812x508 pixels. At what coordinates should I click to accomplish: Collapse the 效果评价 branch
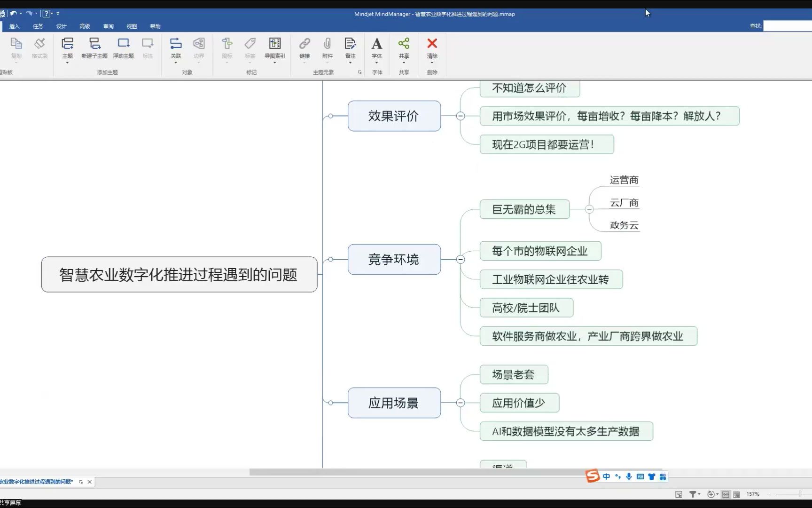(x=461, y=116)
